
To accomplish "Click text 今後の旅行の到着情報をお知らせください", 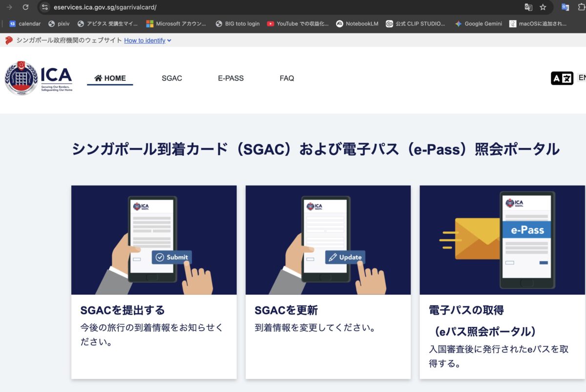I will coord(151,335).
